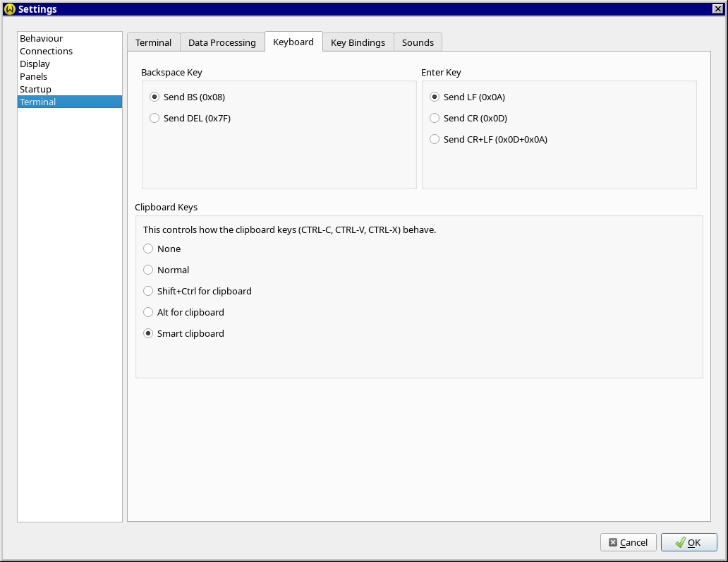Open the Data Processing tab
Viewport: 728px width, 562px height.
pos(222,42)
